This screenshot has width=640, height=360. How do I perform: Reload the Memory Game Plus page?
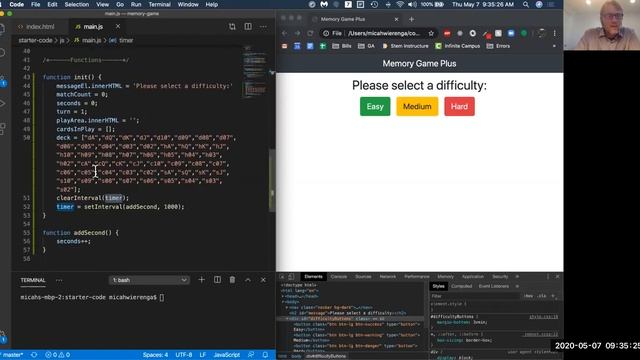(311, 33)
